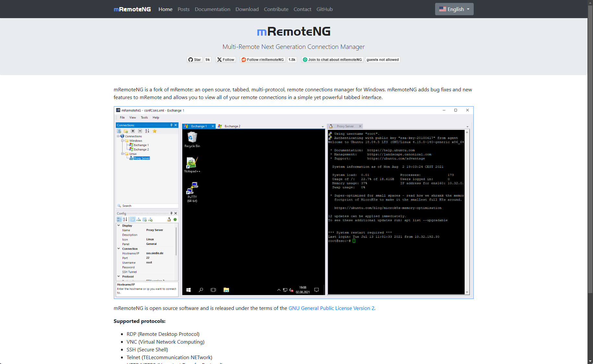Viewport: 593px width, 364px height.
Task: Go to the Download page
Action: pos(247,9)
